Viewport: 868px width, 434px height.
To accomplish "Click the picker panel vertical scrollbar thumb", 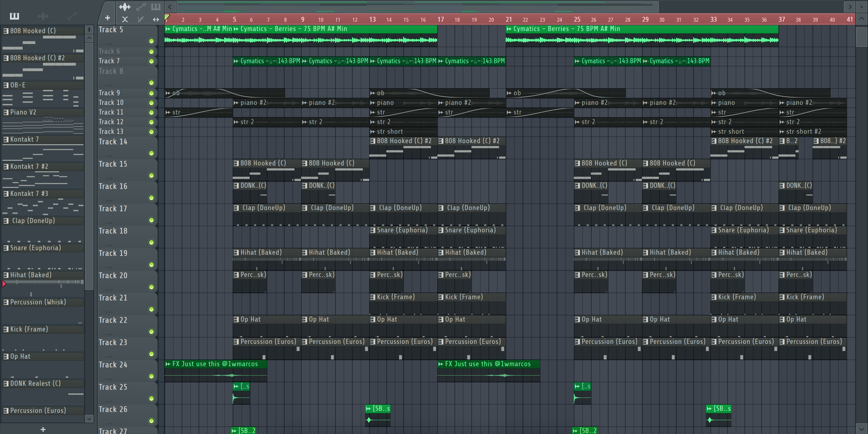I will [89, 166].
